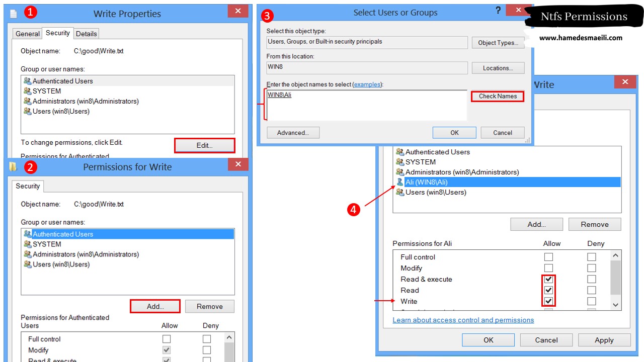Click folder icon in left Permissions for Write title
644x362 pixels.
pos(13,166)
